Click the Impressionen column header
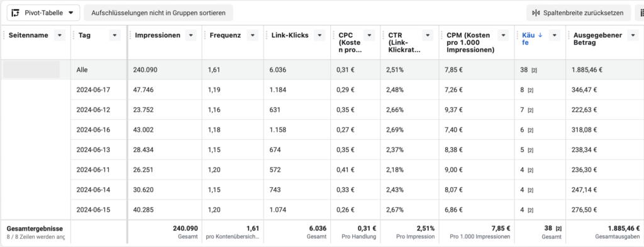The image size is (644, 247). (x=158, y=35)
